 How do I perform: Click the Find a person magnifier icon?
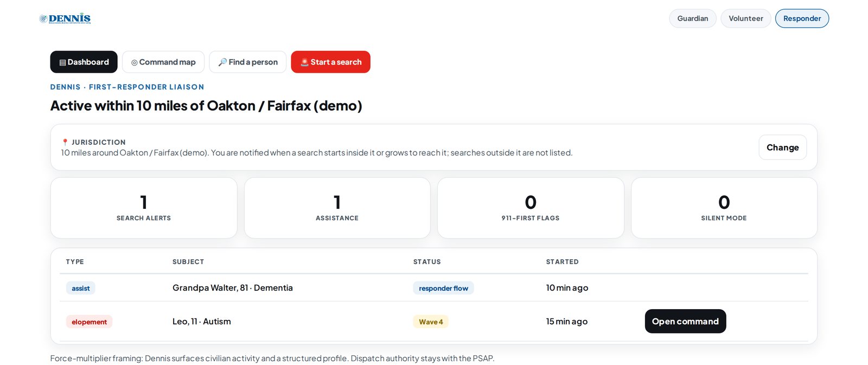pyautogui.click(x=222, y=62)
